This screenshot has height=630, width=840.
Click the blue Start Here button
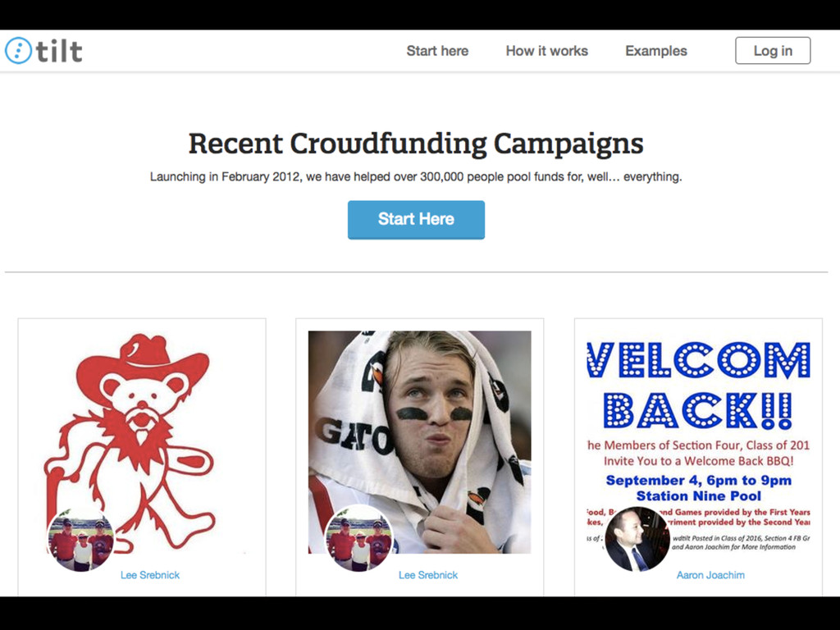click(416, 220)
